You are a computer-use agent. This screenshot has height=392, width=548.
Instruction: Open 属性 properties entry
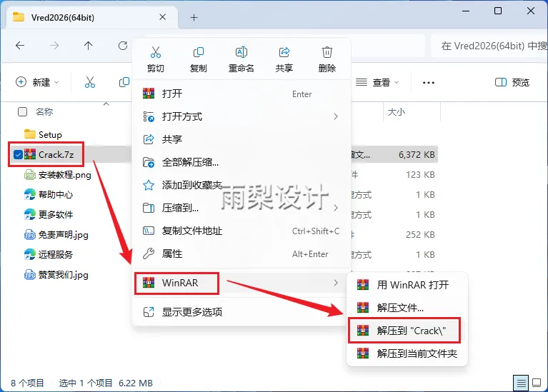click(241, 253)
